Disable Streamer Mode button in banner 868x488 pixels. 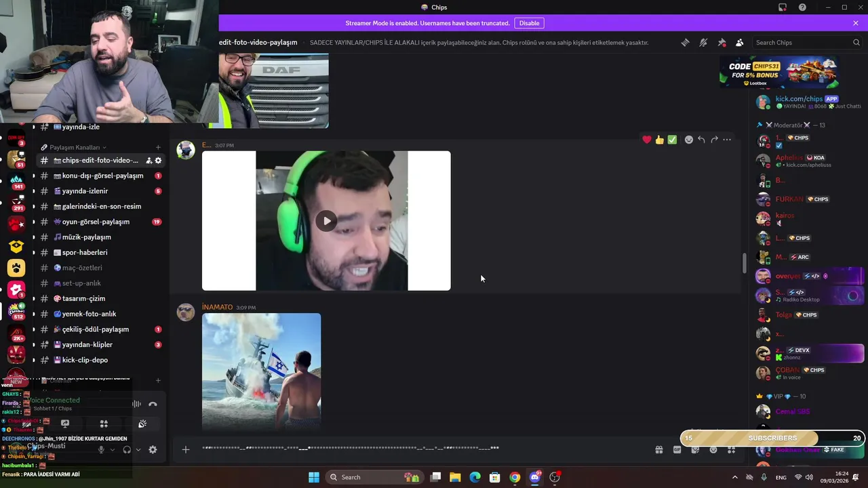(x=529, y=23)
